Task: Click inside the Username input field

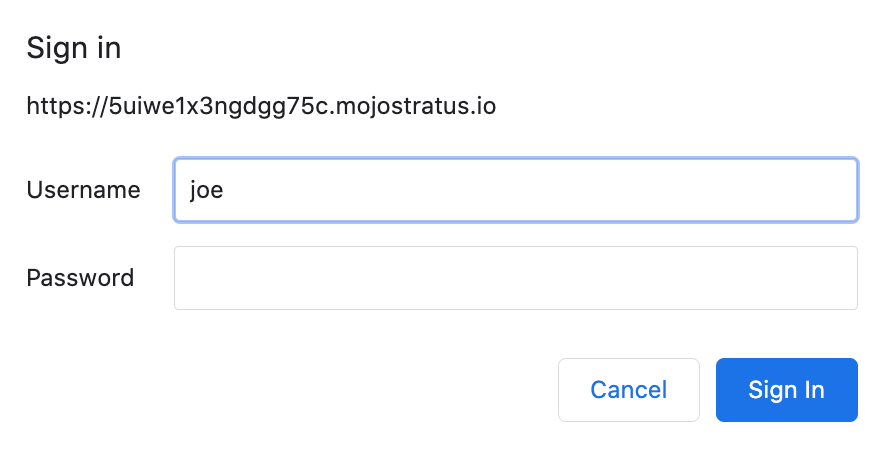Action: click(516, 190)
